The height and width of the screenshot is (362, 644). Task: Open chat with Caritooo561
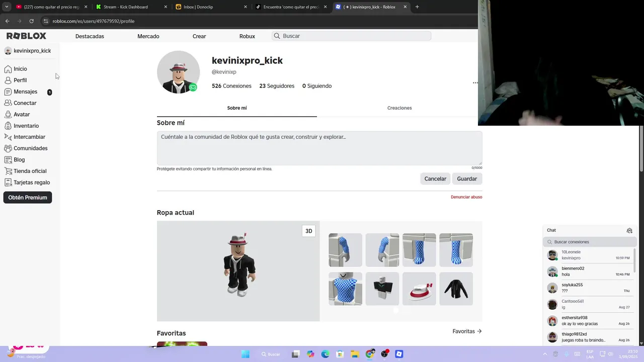pos(589,304)
